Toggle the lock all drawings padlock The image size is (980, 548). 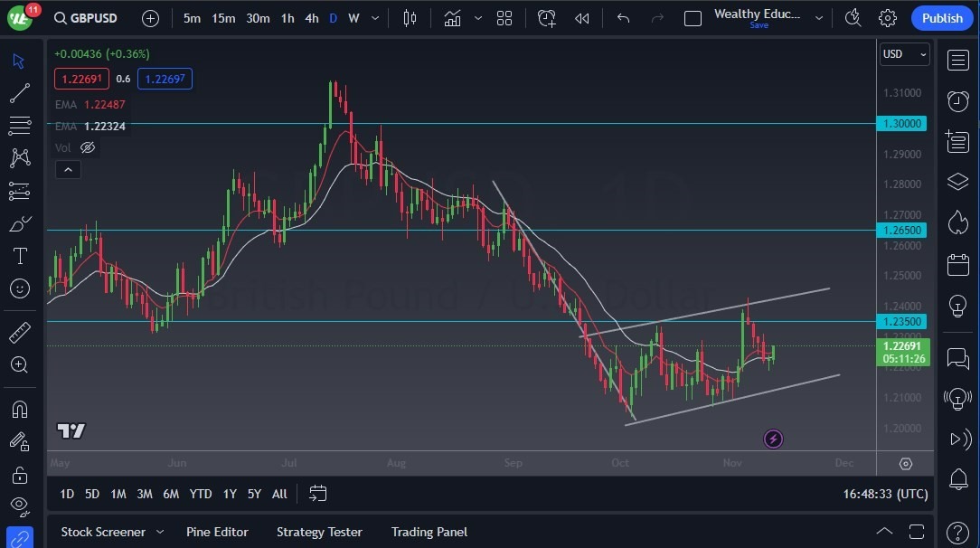click(x=18, y=475)
